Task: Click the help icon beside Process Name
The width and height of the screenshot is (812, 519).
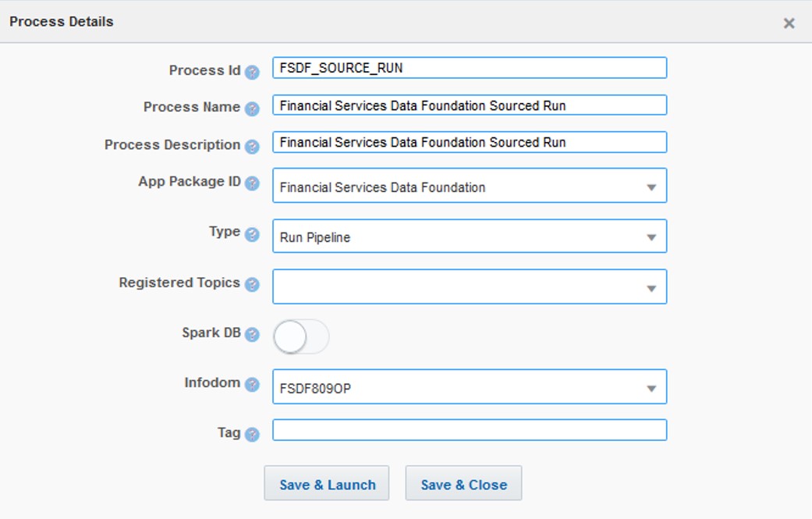Action: pos(252,109)
